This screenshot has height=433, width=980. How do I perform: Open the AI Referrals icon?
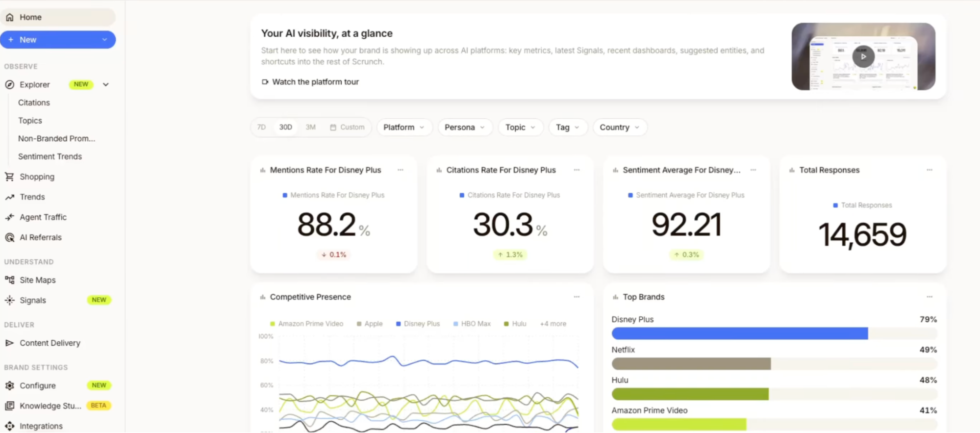point(9,237)
